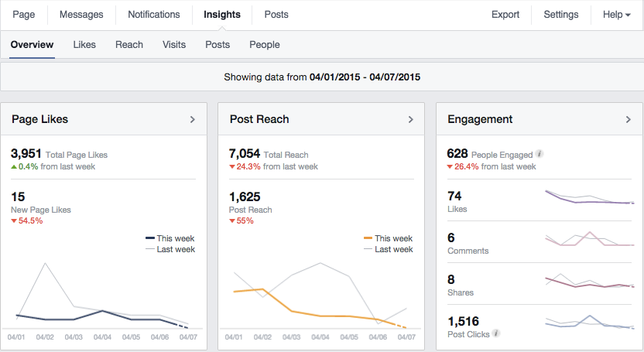Image resolution: width=644 pixels, height=352 pixels.
Task: Open Page Likes details chevron arrow
Action: click(x=192, y=119)
